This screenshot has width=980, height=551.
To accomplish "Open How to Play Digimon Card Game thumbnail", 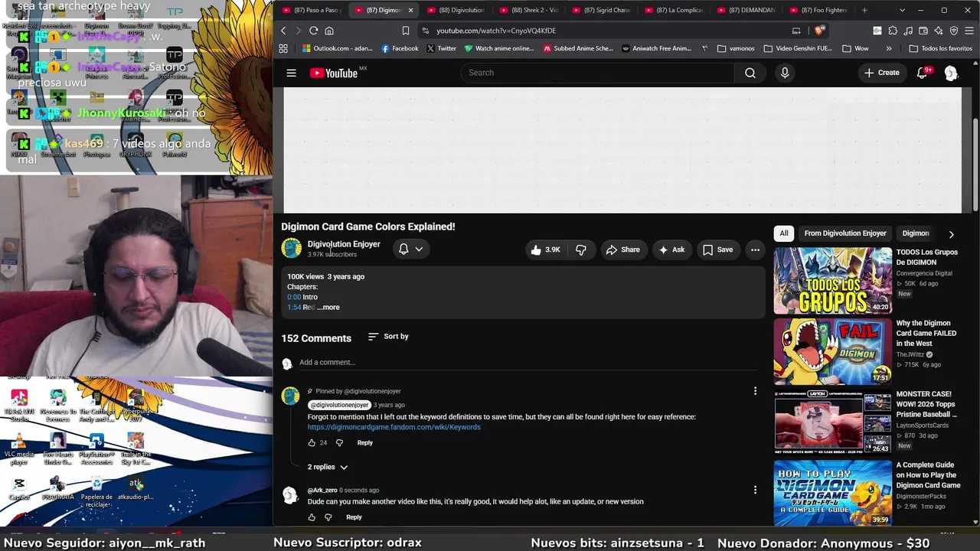I will click(x=833, y=494).
